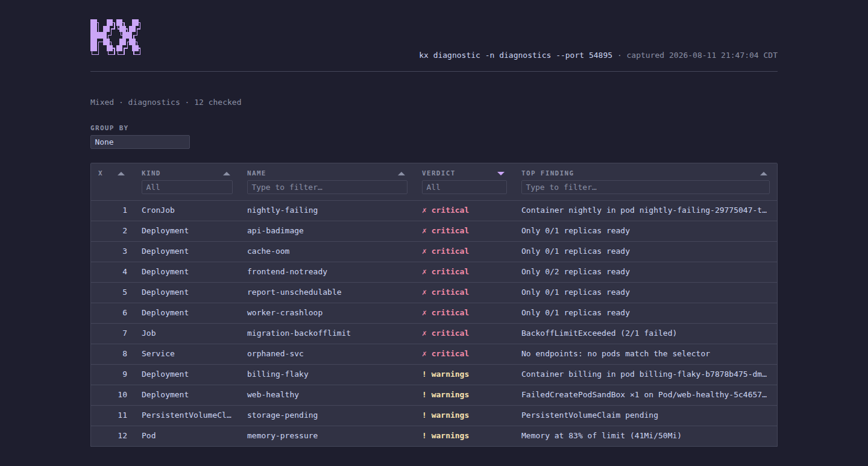
Task: Click the kx diagnostic command text
Action: pyautogui.click(x=516, y=55)
